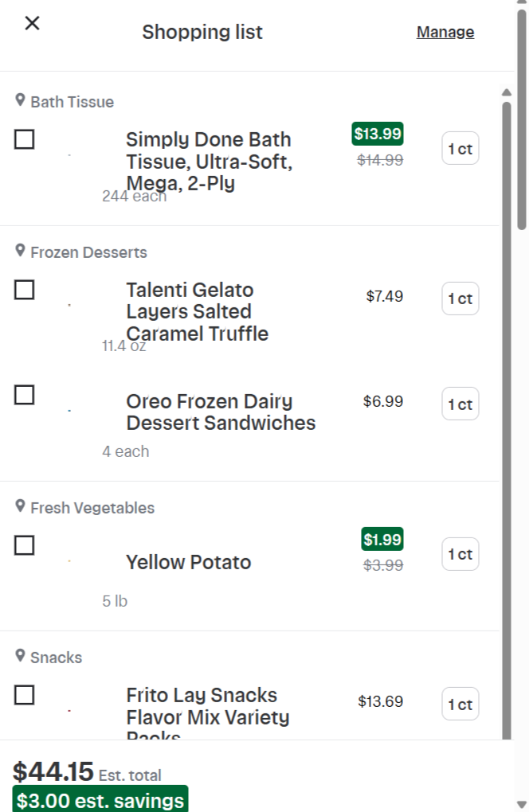Check the Frito Lay Snacks checkbox

[x=25, y=695]
